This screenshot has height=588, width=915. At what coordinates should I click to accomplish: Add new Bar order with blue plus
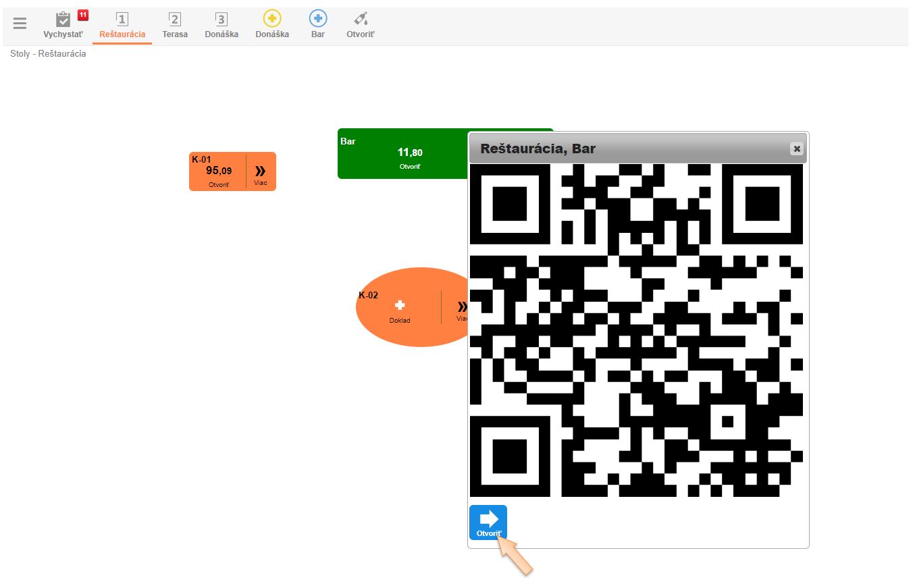(318, 20)
